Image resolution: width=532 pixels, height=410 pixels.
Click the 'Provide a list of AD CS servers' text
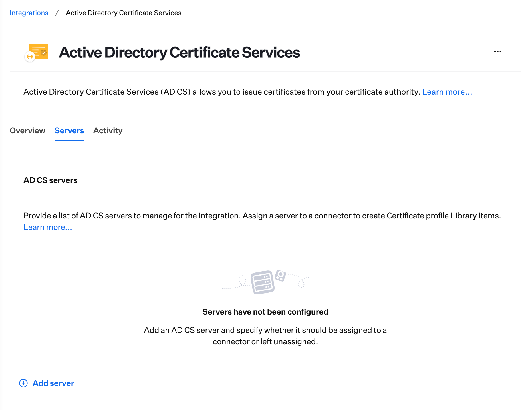pyautogui.click(x=262, y=216)
